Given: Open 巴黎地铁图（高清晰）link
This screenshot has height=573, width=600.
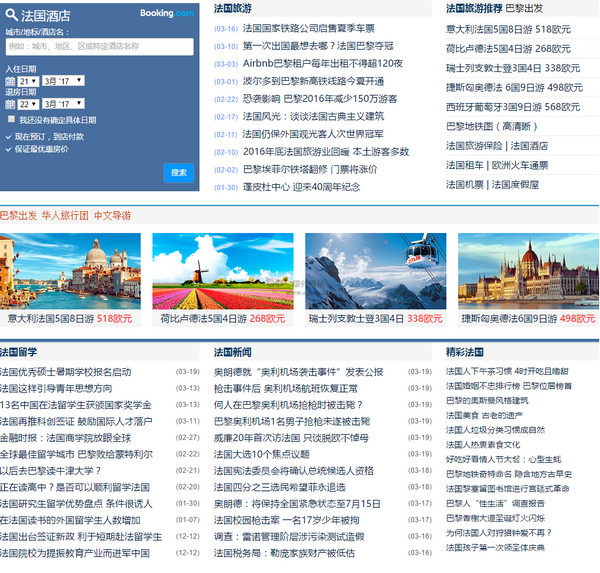Looking at the screenshot, I should click(492, 126).
